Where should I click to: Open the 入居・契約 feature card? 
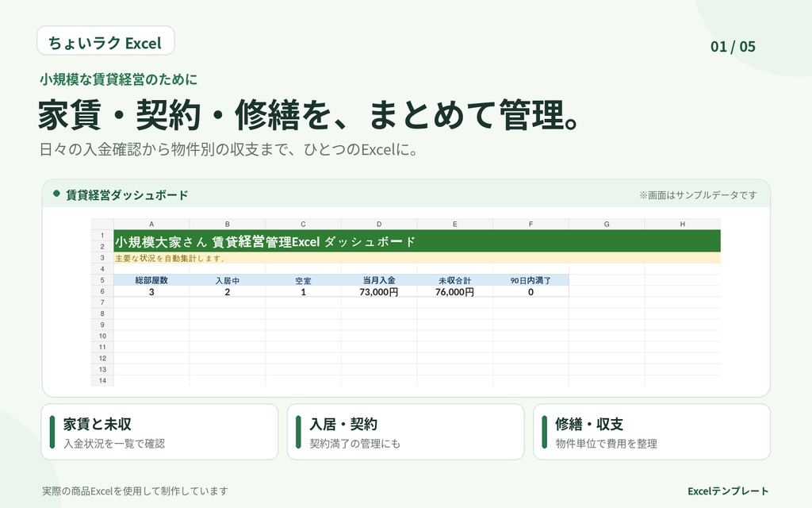pos(405,432)
